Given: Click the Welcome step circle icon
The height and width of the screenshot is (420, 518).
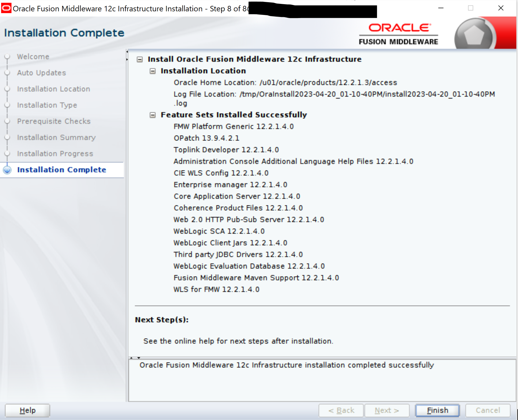Looking at the screenshot, I should 7,57.
